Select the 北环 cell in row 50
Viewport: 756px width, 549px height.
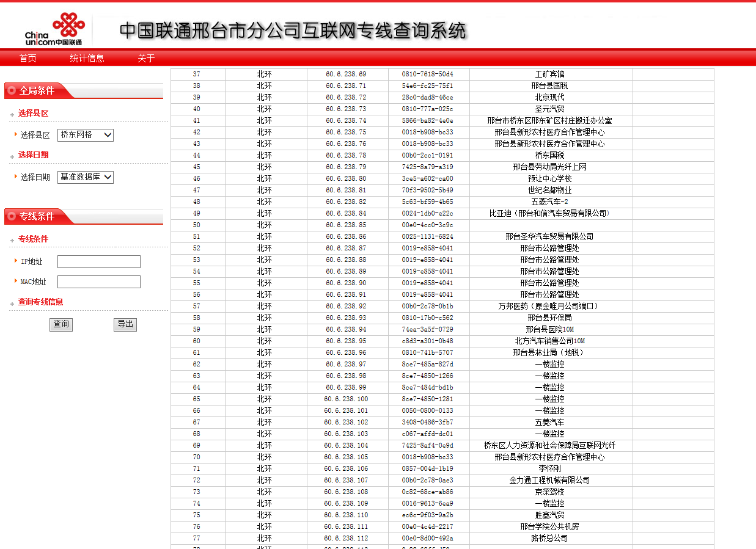click(265, 225)
